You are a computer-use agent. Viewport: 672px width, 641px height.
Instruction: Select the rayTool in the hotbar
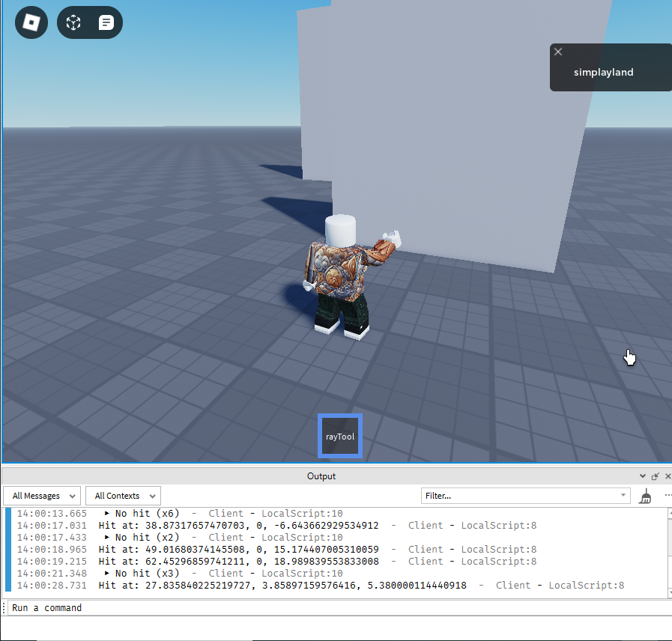point(339,435)
